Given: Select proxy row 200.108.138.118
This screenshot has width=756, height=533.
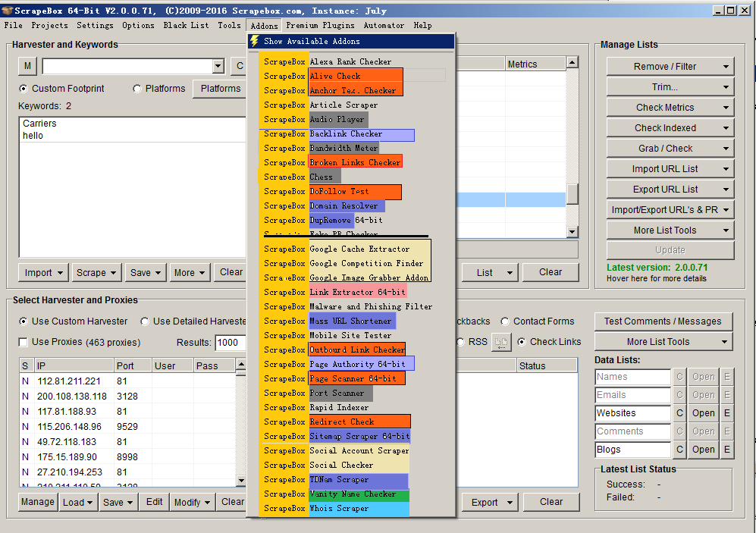Looking at the screenshot, I should [x=127, y=397].
